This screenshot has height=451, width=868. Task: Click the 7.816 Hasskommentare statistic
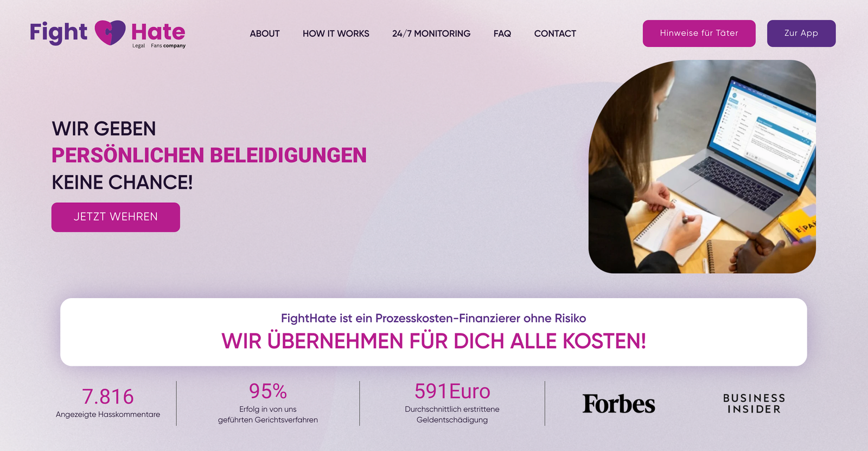pos(108,403)
